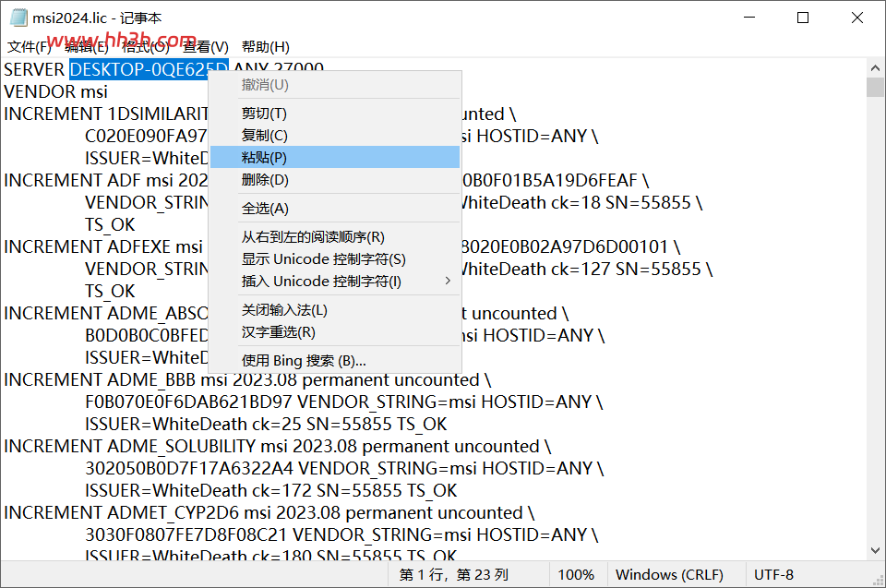The width and height of the screenshot is (886, 588).
Task: Click the vertical scrollbar down arrow
Action: click(875, 550)
